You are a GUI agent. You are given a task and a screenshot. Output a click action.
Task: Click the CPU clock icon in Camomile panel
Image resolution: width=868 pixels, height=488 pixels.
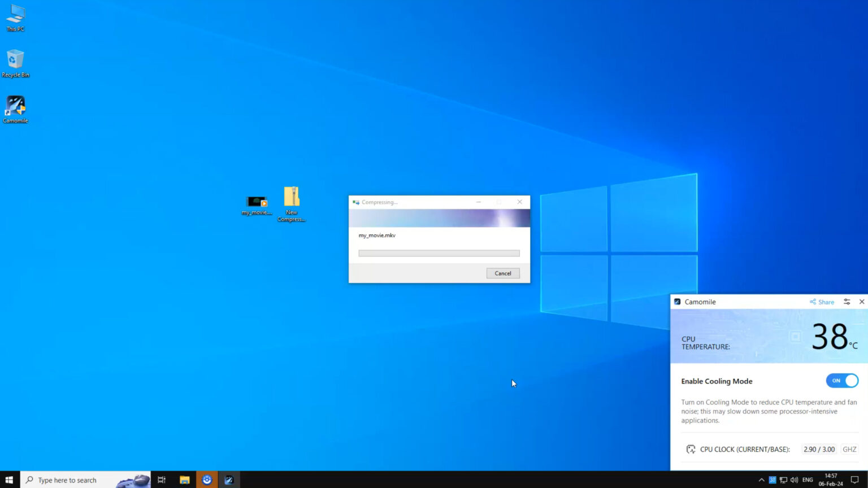[690, 448]
